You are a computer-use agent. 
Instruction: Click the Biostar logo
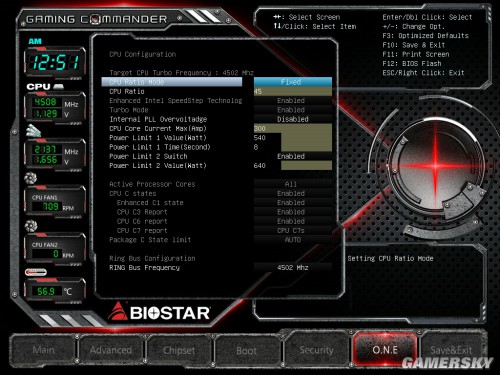[x=159, y=312]
